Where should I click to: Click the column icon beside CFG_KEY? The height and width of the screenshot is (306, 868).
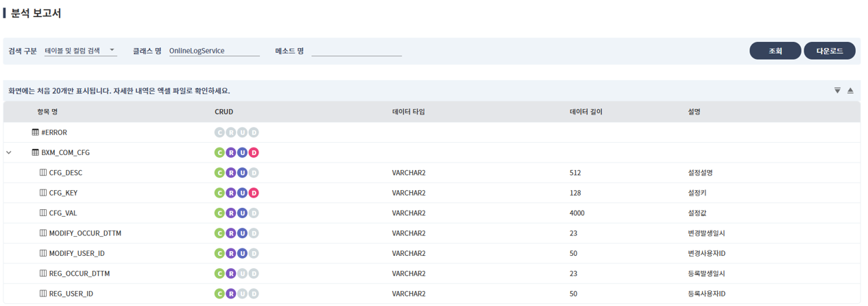[x=43, y=193]
